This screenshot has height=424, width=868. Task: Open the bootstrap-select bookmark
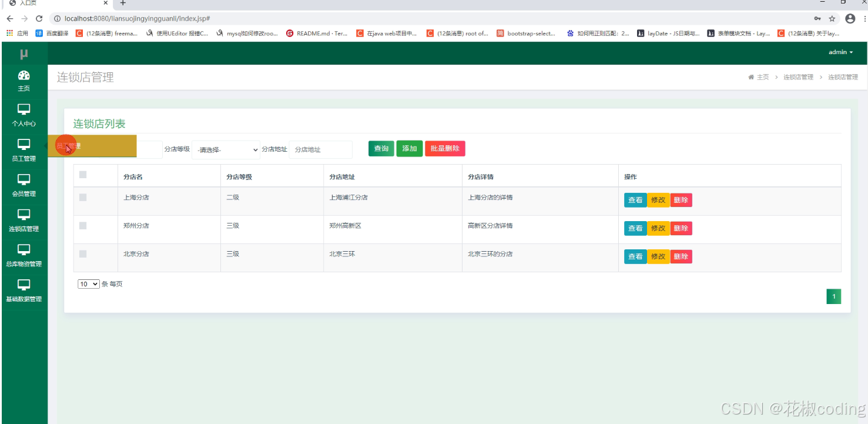coord(526,34)
